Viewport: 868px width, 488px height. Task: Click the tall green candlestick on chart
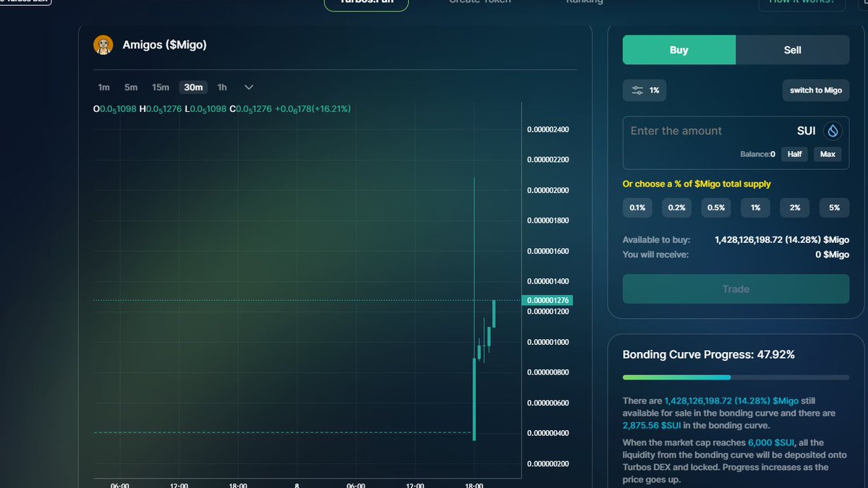pos(474,398)
